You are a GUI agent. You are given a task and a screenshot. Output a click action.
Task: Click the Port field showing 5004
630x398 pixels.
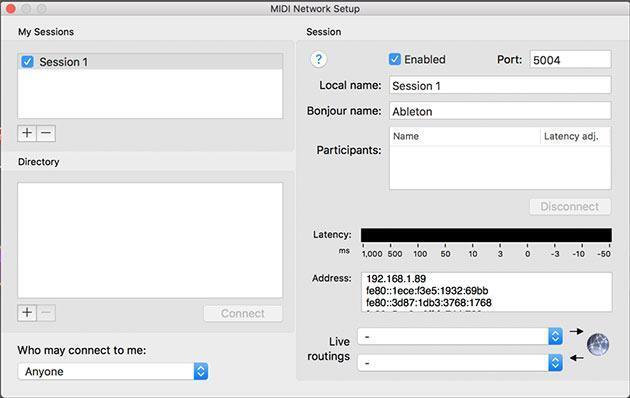point(570,59)
